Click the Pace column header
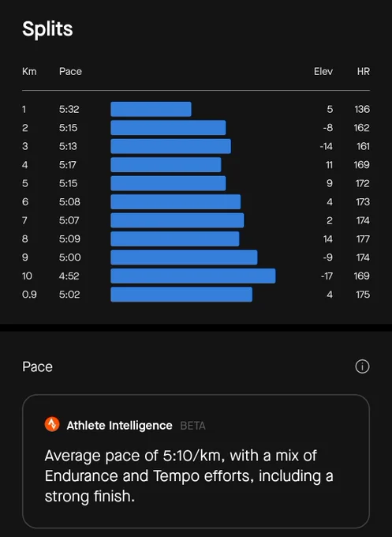392x537 pixels. coord(70,71)
